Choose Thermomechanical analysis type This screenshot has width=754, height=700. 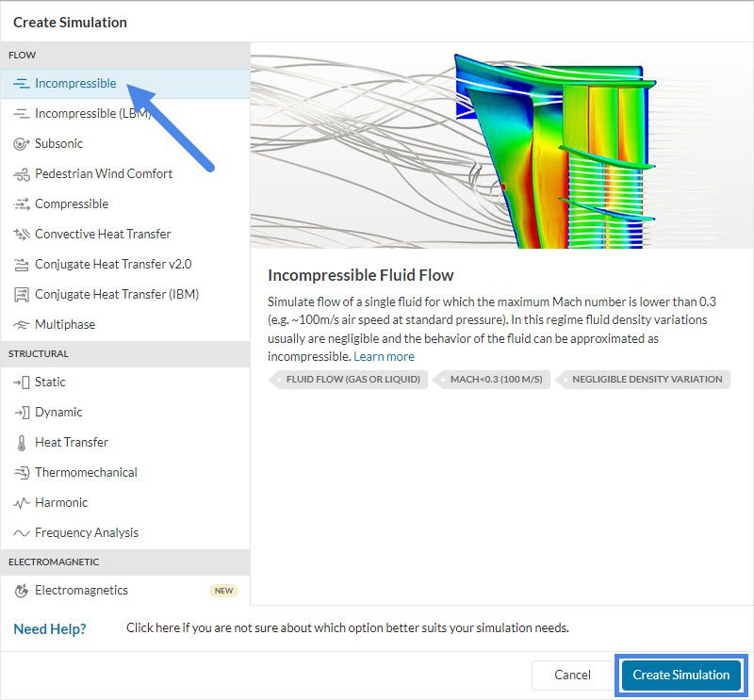pyautogui.click(x=86, y=473)
